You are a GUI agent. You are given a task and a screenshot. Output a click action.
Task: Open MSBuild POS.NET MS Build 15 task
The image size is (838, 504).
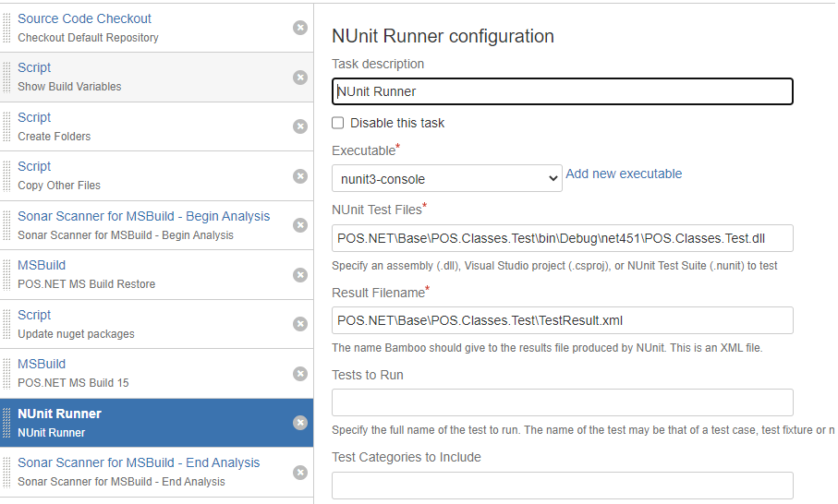[x=42, y=364]
